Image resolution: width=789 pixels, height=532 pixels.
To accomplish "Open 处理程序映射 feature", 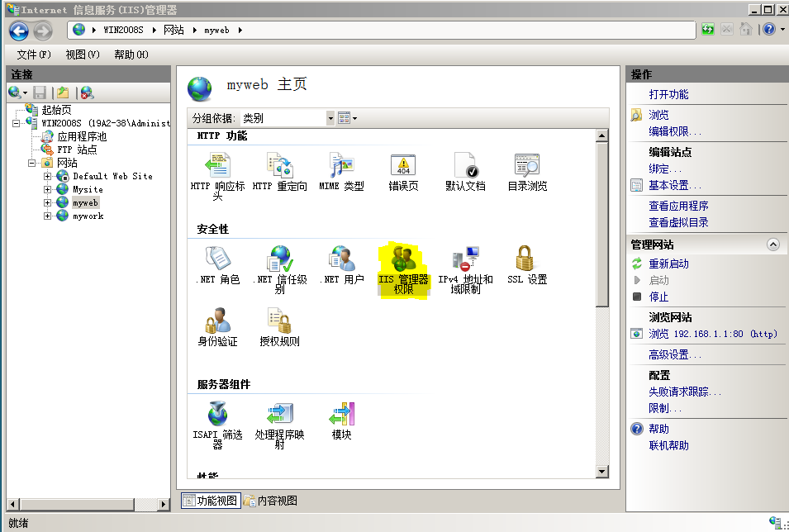I will click(x=280, y=425).
